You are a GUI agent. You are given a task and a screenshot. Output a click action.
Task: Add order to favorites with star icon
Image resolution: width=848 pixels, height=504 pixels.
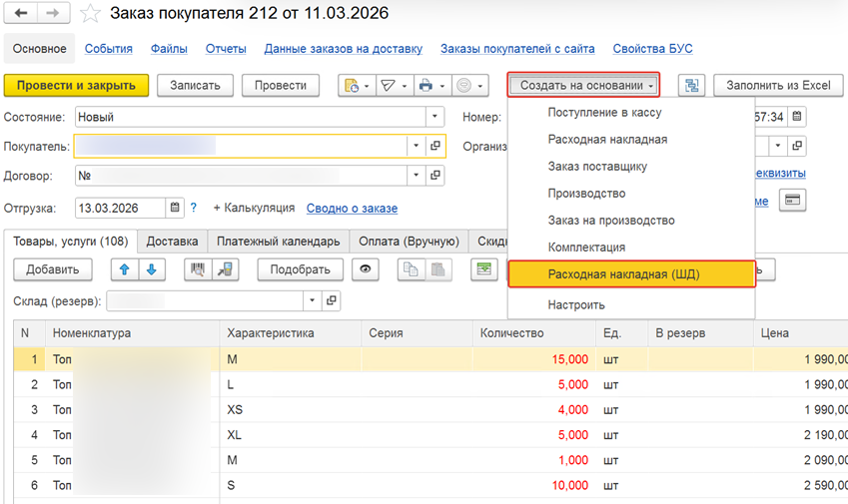[x=91, y=14]
